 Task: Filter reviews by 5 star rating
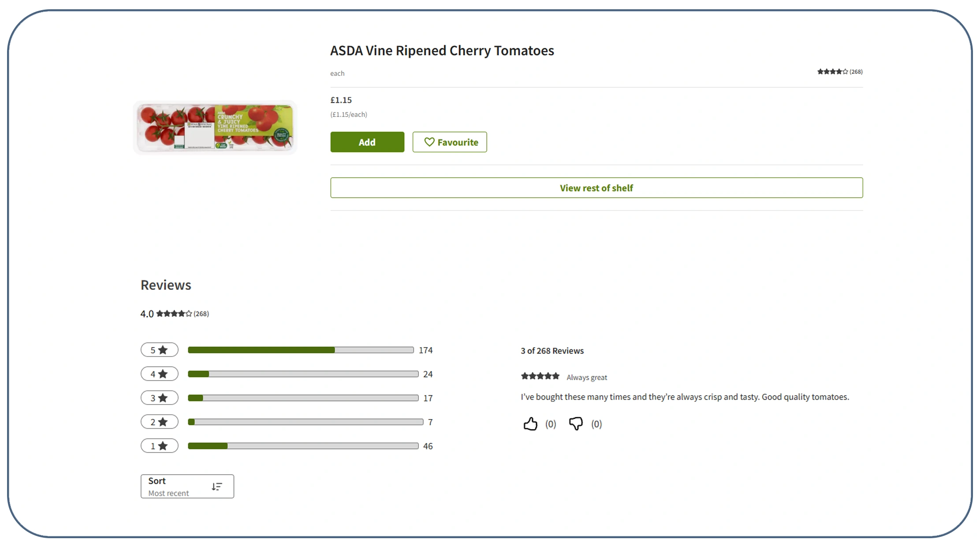[159, 350]
